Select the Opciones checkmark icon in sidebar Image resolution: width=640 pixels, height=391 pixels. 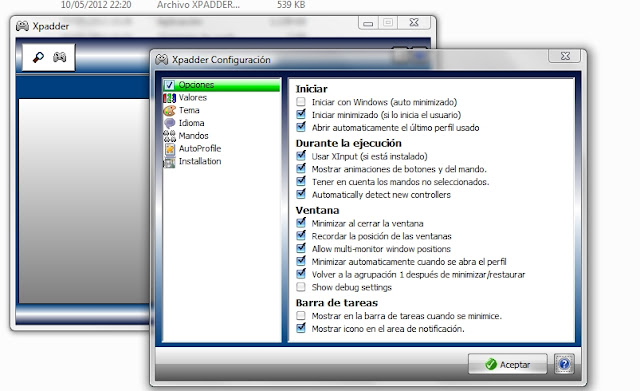[x=169, y=85]
